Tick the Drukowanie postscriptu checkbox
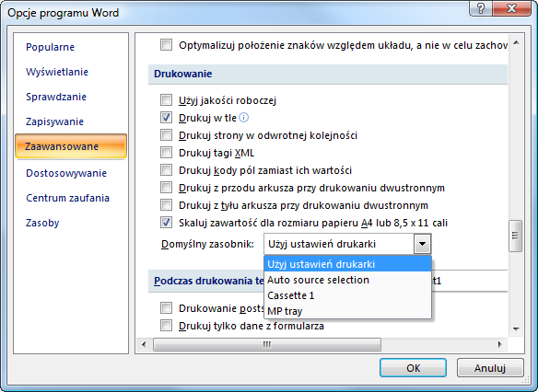Screen dimensions: 538x392 point(167,308)
